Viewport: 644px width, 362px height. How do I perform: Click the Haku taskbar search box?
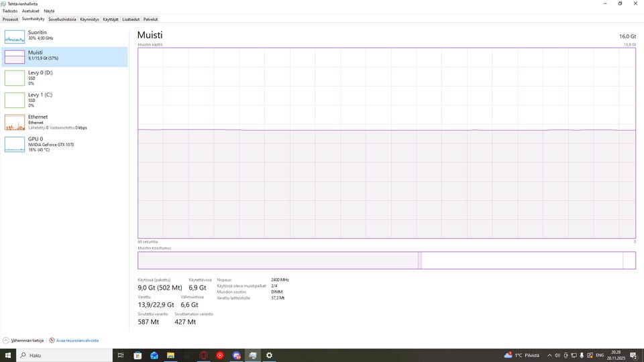(64, 355)
